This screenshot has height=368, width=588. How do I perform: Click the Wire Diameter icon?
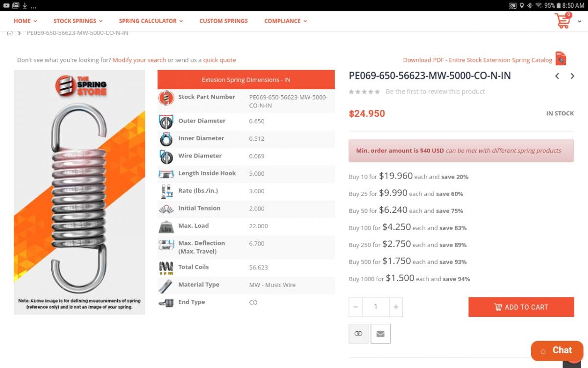click(166, 157)
